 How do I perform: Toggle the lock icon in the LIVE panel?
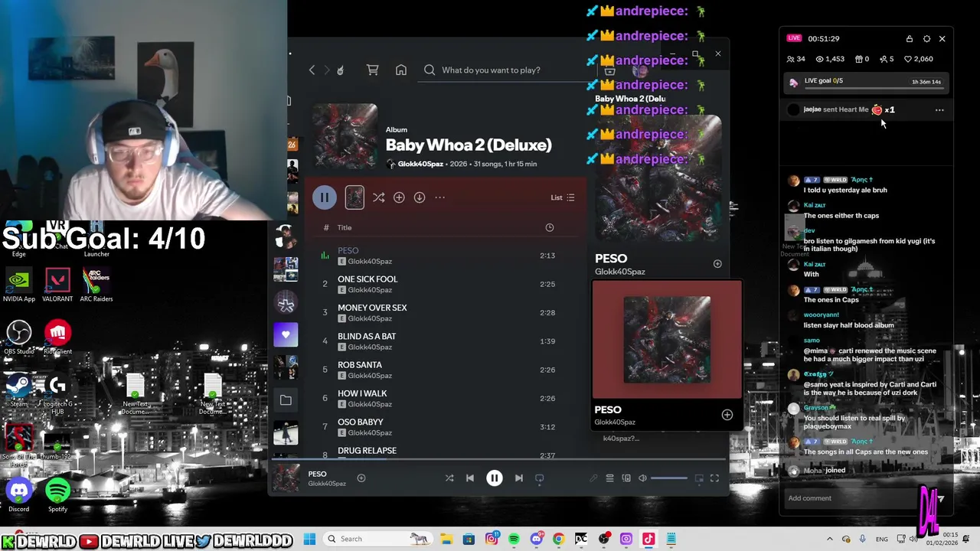(x=910, y=39)
